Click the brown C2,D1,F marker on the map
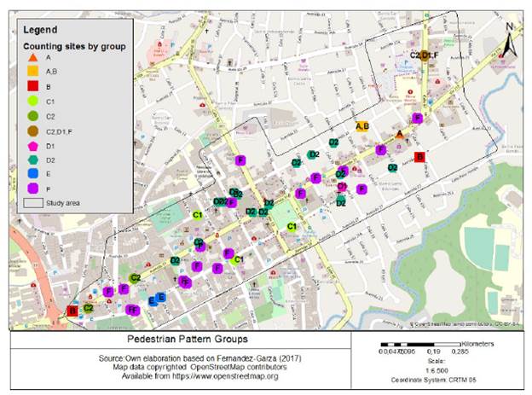This screenshot has width=532, height=395. [416, 55]
